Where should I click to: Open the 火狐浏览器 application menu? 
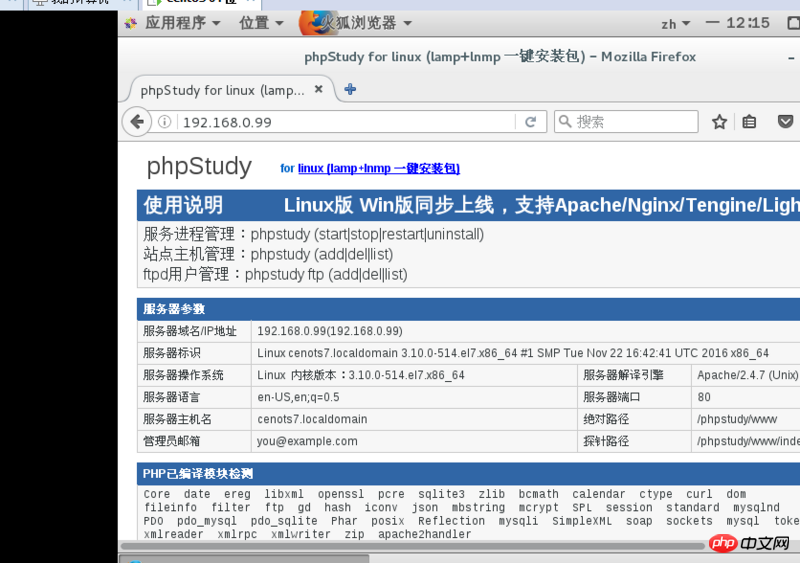pyautogui.click(x=365, y=23)
